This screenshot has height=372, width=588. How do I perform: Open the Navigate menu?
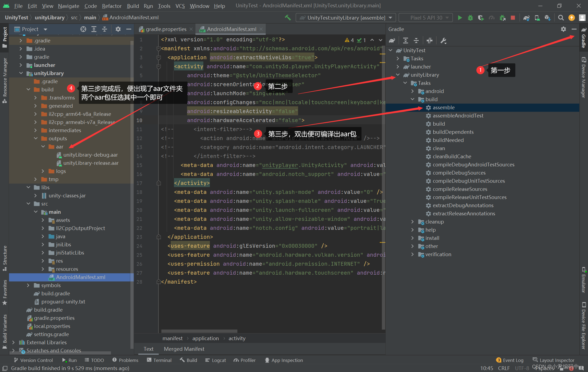pyautogui.click(x=69, y=6)
